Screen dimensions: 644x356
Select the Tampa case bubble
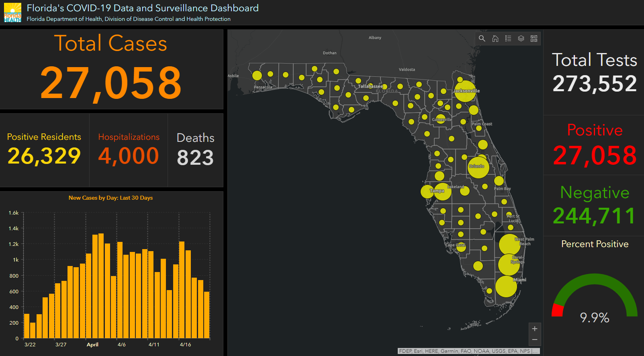tap(442, 192)
